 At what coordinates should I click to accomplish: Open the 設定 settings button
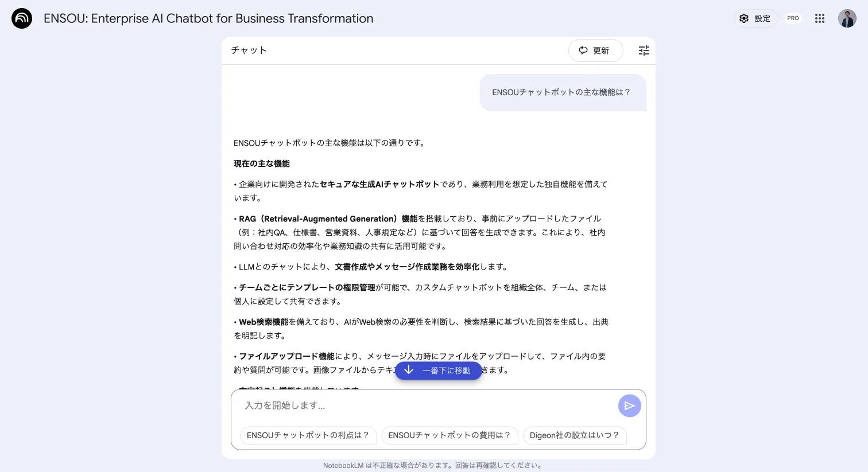(755, 18)
